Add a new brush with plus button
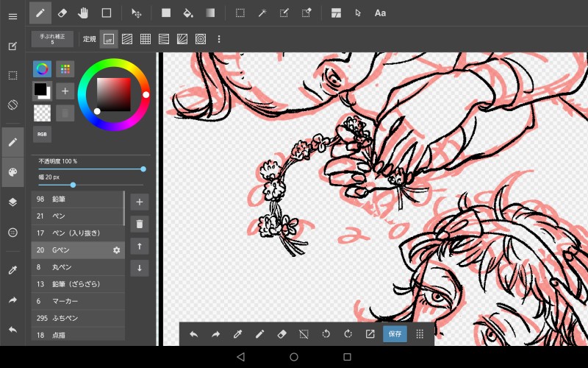 coord(140,202)
